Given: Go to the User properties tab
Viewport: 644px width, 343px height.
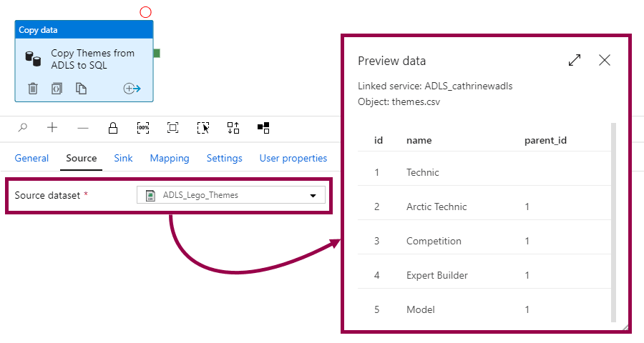Looking at the screenshot, I should 293,158.
